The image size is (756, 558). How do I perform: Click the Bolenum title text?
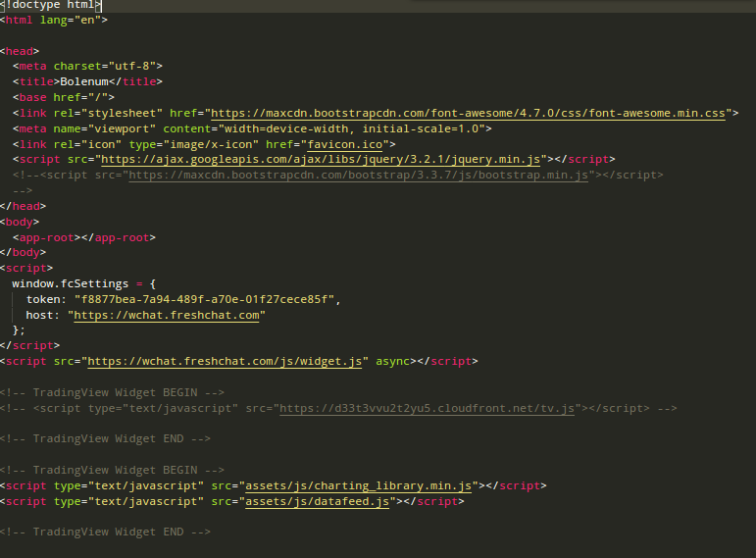[84, 81]
